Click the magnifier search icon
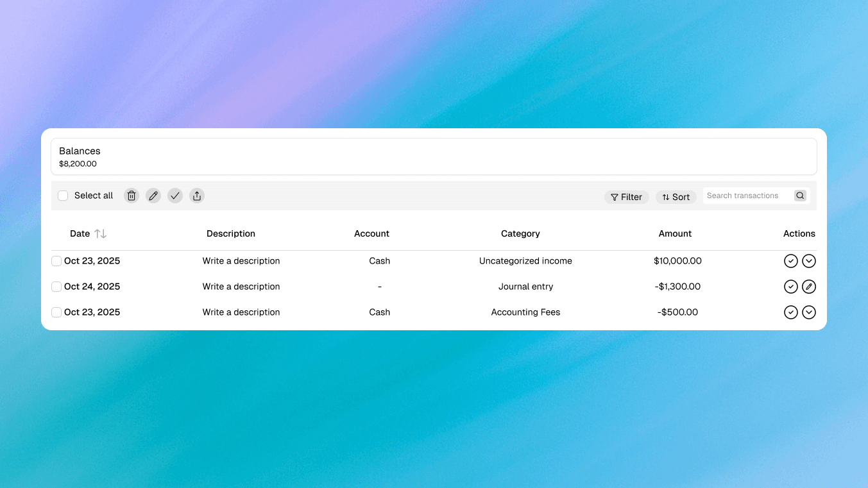The height and width of the screenshot is (488, 868). point(800,196)
